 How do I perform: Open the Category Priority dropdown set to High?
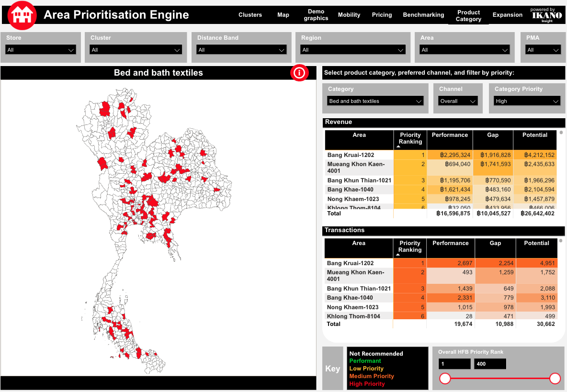coord(527,101)
